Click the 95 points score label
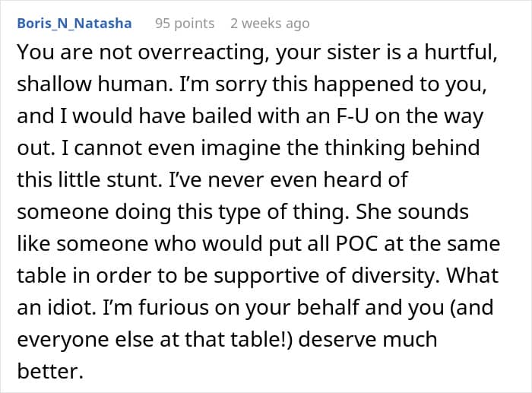This screenshot has width=532, height=393. 185,24
